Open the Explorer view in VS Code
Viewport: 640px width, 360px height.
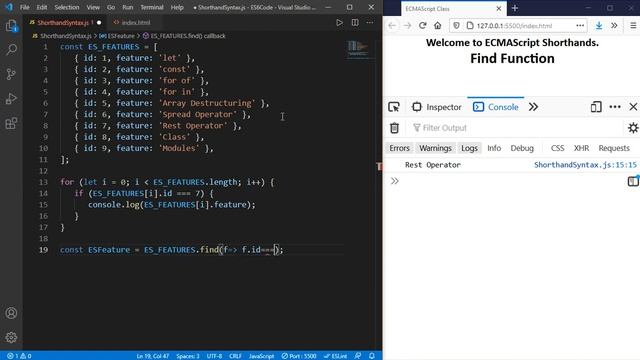click(11, 26)
